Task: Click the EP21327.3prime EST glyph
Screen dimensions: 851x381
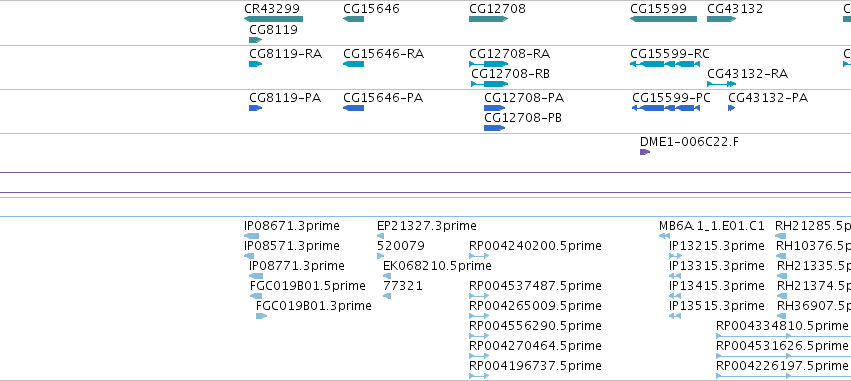Action: click(x=380, y=236)
